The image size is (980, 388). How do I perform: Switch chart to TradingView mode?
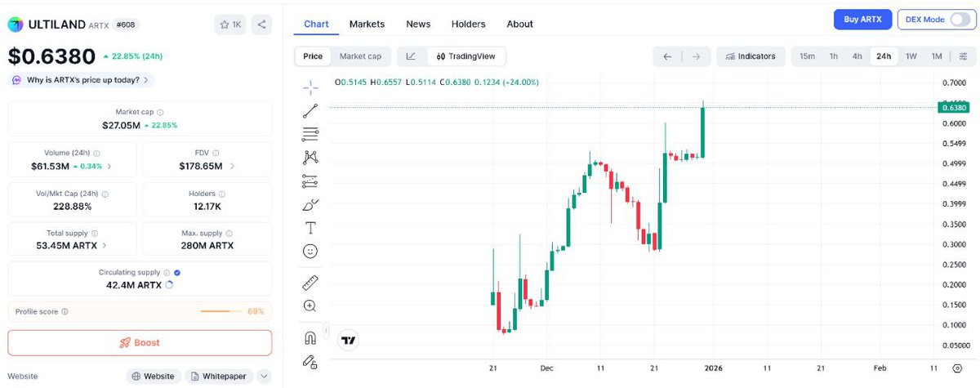(465, 56)
